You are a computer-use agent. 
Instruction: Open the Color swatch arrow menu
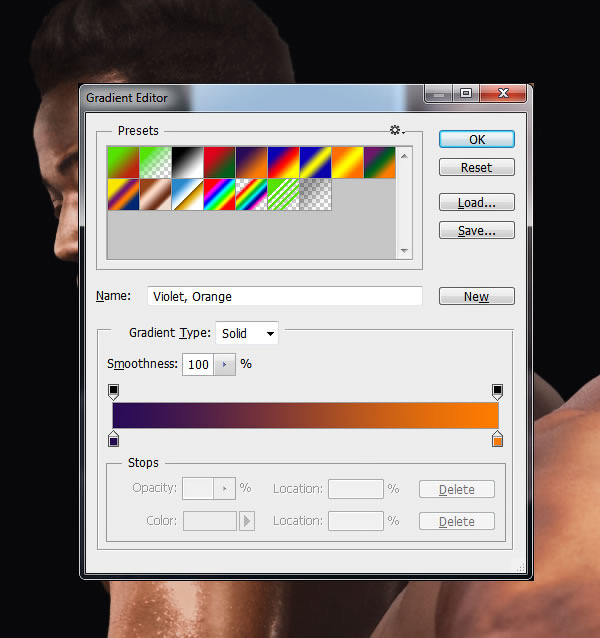(247, 521)
